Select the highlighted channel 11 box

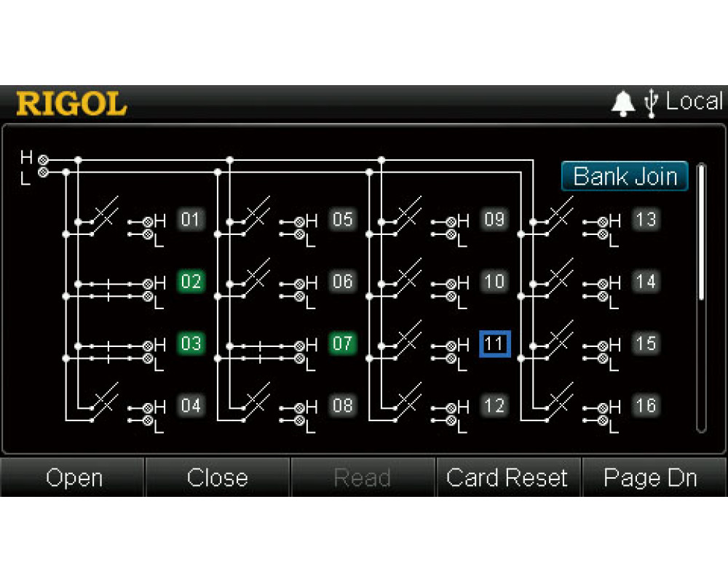(x=494, y=343)
